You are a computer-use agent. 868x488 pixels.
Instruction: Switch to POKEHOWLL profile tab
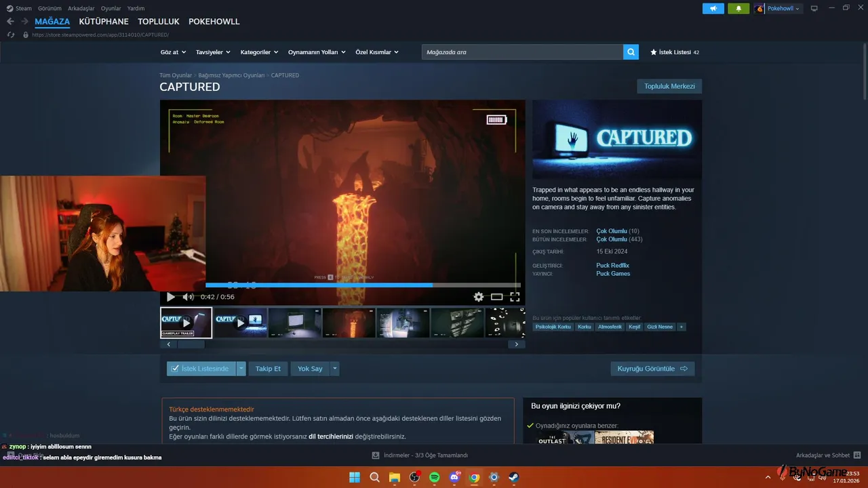coord(214,22)
